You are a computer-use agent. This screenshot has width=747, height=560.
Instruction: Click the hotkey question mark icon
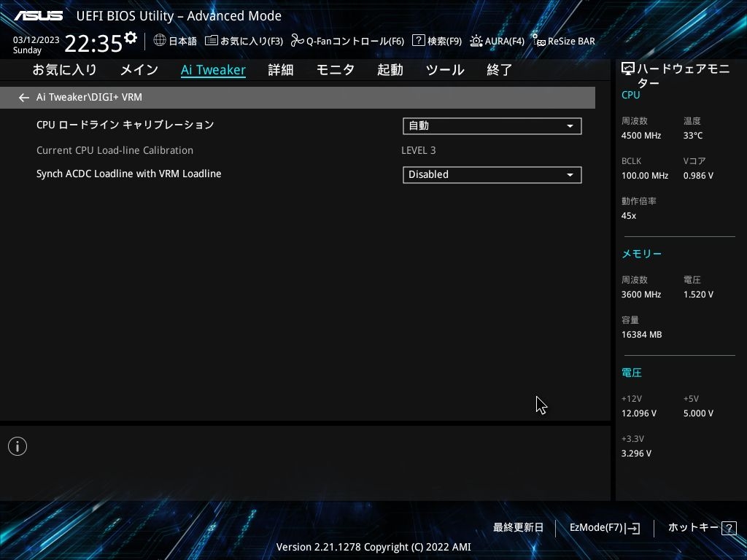tap(729, 528)
